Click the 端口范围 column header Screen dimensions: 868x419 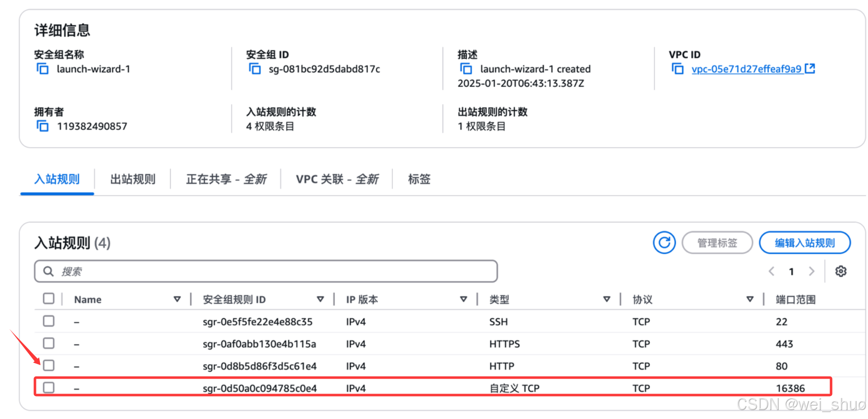point(796,299)
